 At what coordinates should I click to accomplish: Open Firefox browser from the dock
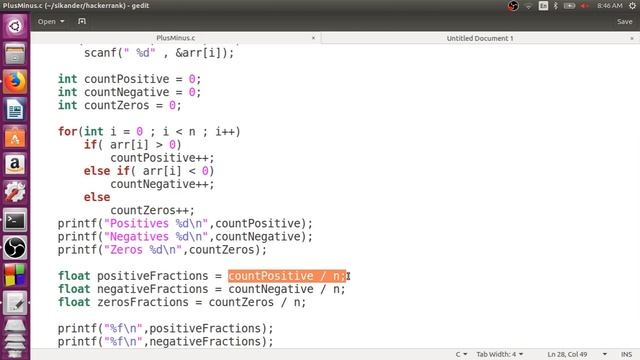pyautogui.click(x=15, y=82)
